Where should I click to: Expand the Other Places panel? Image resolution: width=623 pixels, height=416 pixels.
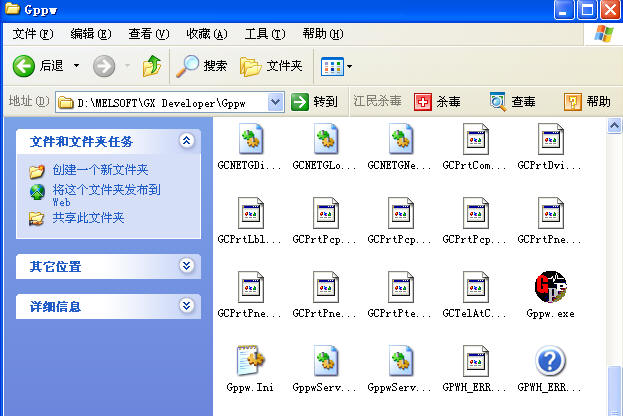pos(186,266)
